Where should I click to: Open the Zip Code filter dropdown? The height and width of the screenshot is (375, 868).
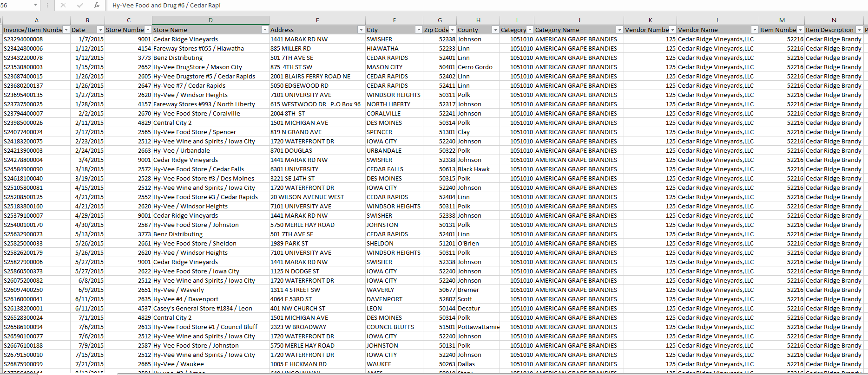click(x=452, y=30)
